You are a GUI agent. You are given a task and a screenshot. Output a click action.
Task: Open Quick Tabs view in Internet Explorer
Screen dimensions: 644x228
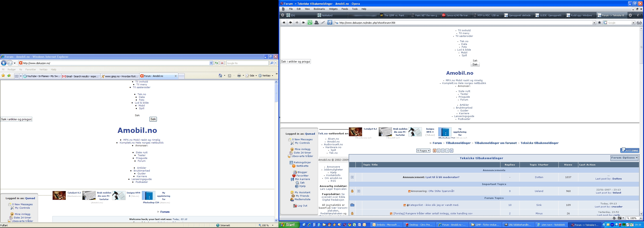tap(17, 76)
